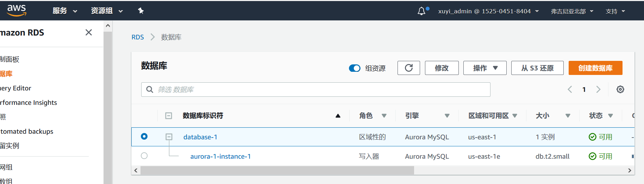Click available status of aurora-1-instance-1
644x184 pixels.
(601, 156)
